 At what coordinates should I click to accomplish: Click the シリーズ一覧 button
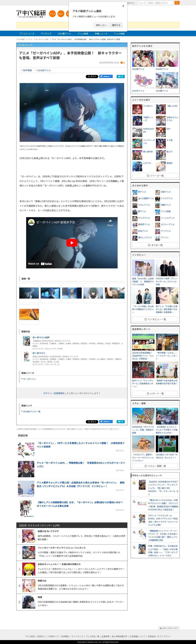[x=155, y=176]
